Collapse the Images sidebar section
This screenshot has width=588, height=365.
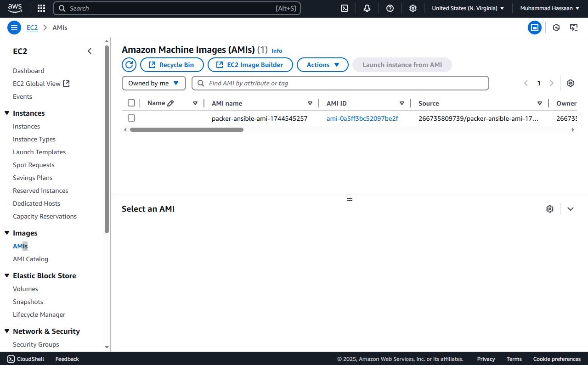pos(7,233)
